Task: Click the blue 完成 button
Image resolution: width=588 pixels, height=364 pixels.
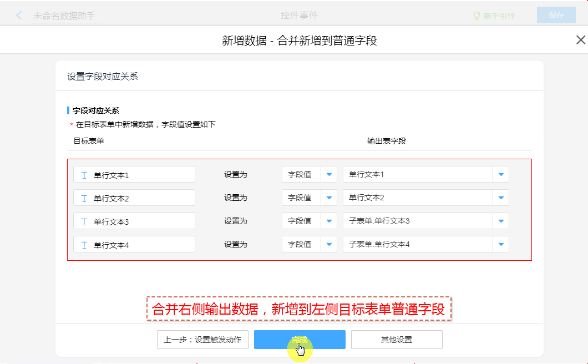Action: pos(300,340)
